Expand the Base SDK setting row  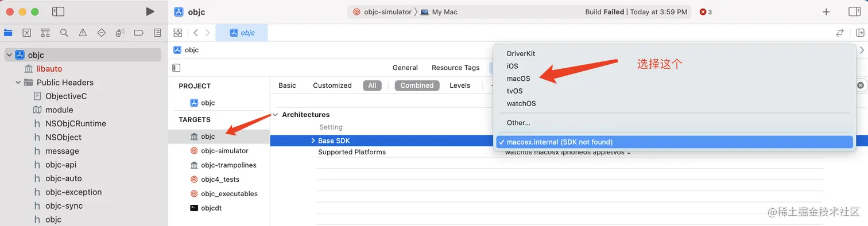[x=313, y=141]
